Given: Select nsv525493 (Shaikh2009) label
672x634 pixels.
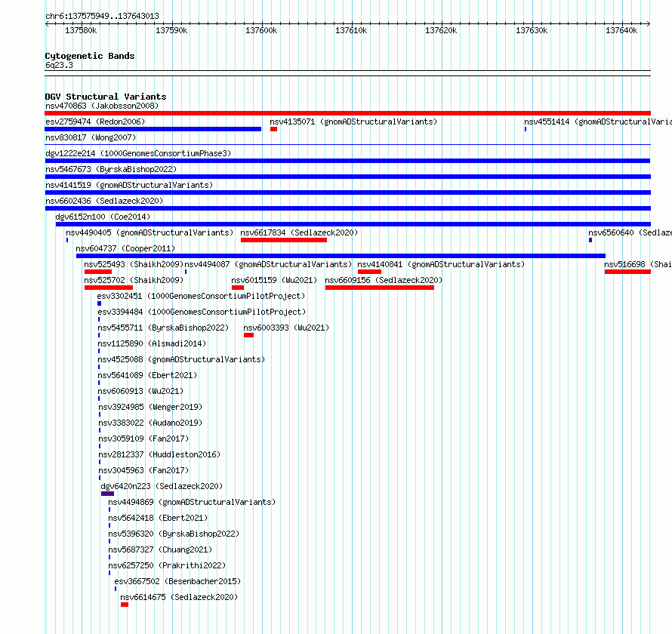Looking at the screenshot, I should tap(134, 264).
